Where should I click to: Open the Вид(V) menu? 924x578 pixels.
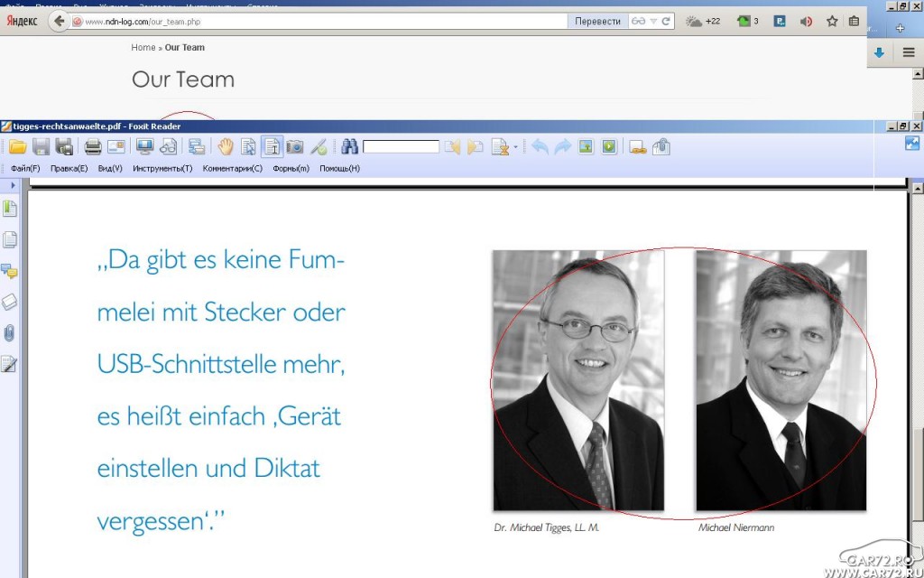tap(110, 169)
